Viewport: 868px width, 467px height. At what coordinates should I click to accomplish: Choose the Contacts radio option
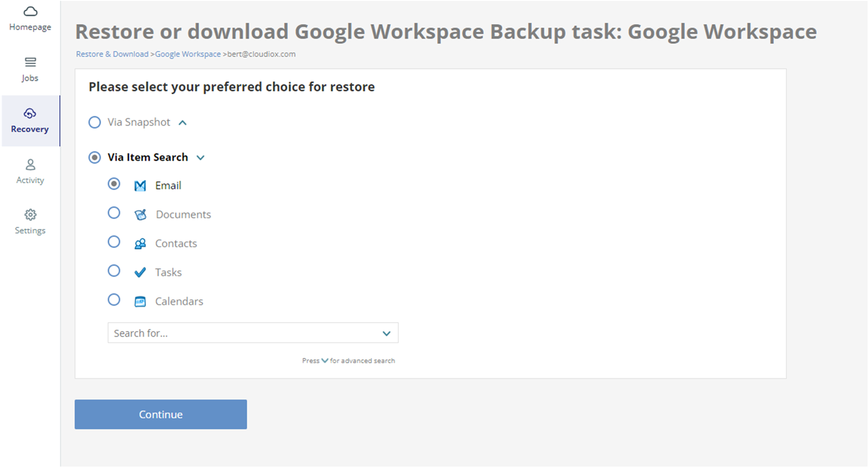114,242
